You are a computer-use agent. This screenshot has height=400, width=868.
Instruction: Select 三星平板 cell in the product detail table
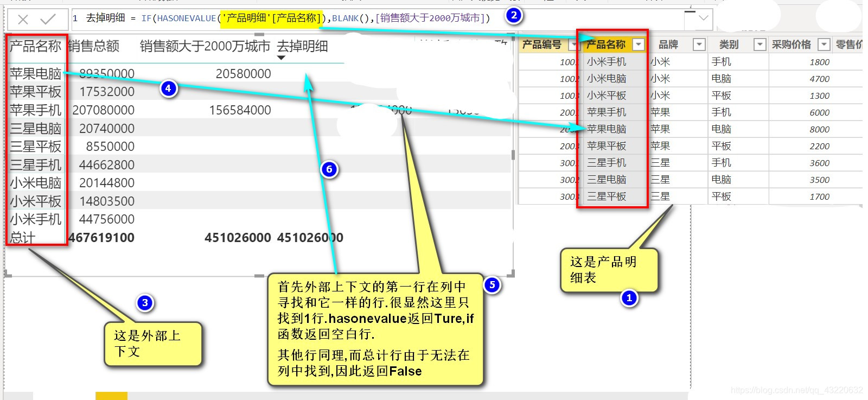point(607,196)
